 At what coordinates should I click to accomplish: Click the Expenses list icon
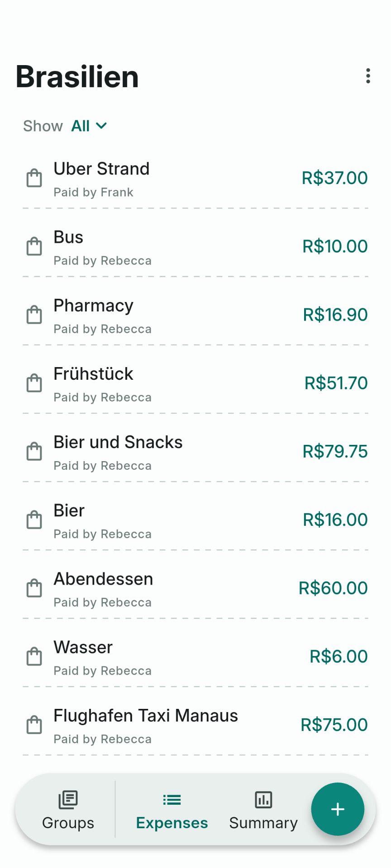[172, 799]
